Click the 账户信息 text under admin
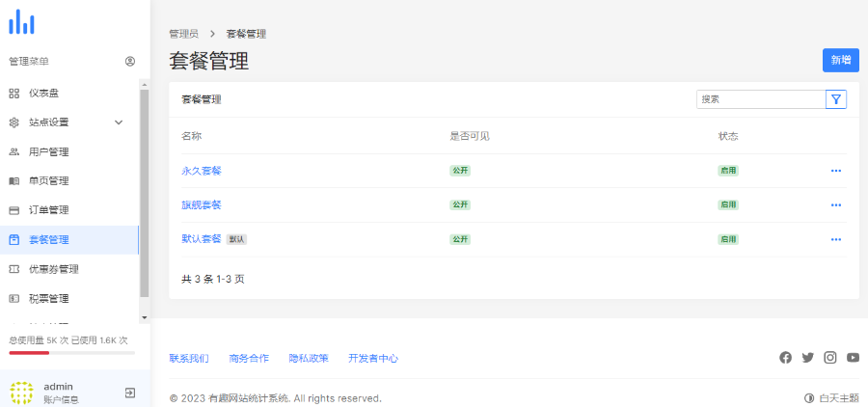Image resolution: width=868 pixels, height=407 pixels. (x=61, y=400)
